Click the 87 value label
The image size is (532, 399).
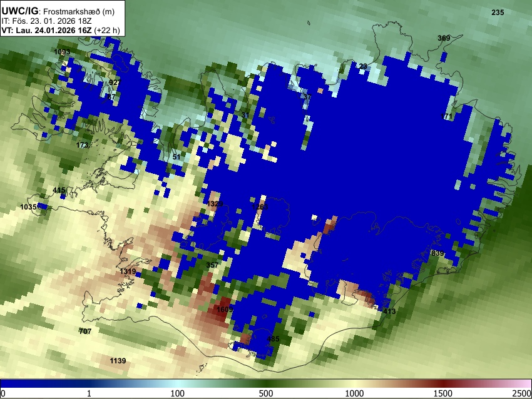pyautogui.click(x=111, y=97)
